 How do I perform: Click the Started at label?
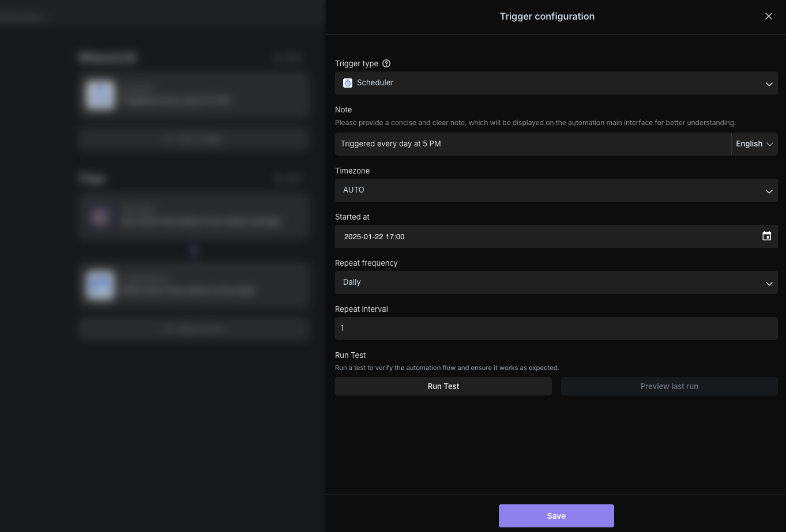[x=352, y=217]
